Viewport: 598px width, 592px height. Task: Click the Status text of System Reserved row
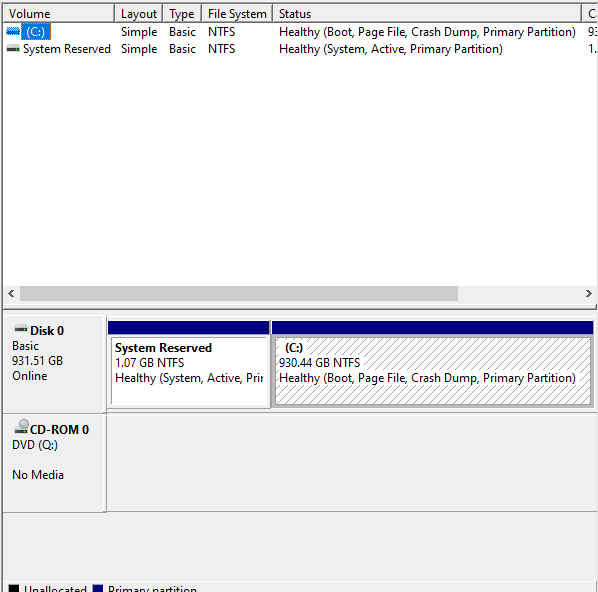[x=391, y=49]
